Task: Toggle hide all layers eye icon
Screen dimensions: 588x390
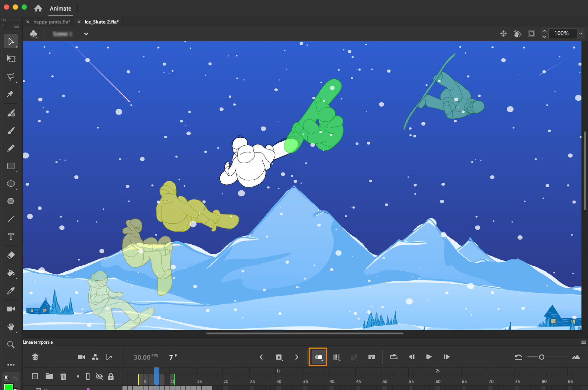Action: pyautogui.click(x=99, y=377)
